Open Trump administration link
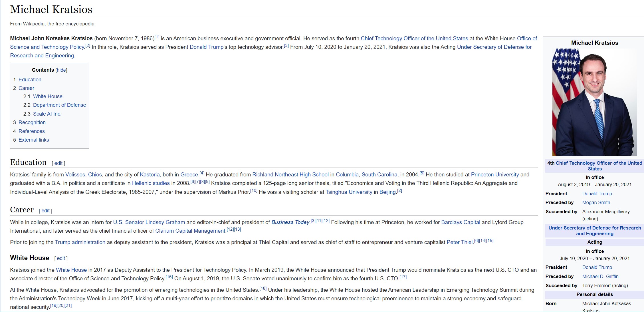The width and height of the screenshot is (644, 312). click(x=80, y=242)
